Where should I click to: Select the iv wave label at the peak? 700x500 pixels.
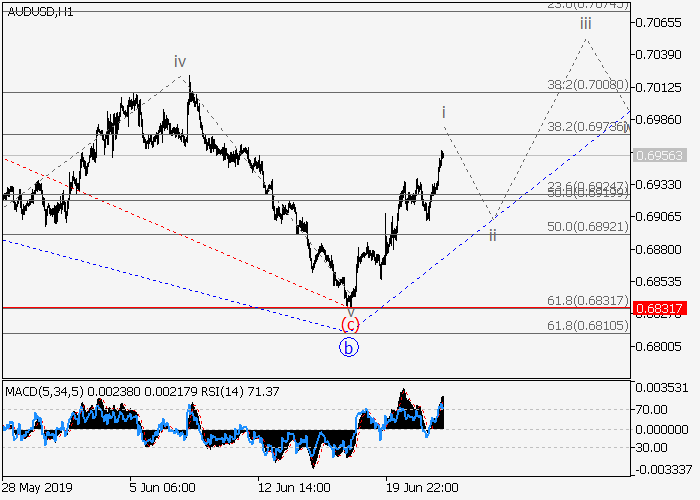[x=180, y=62]
